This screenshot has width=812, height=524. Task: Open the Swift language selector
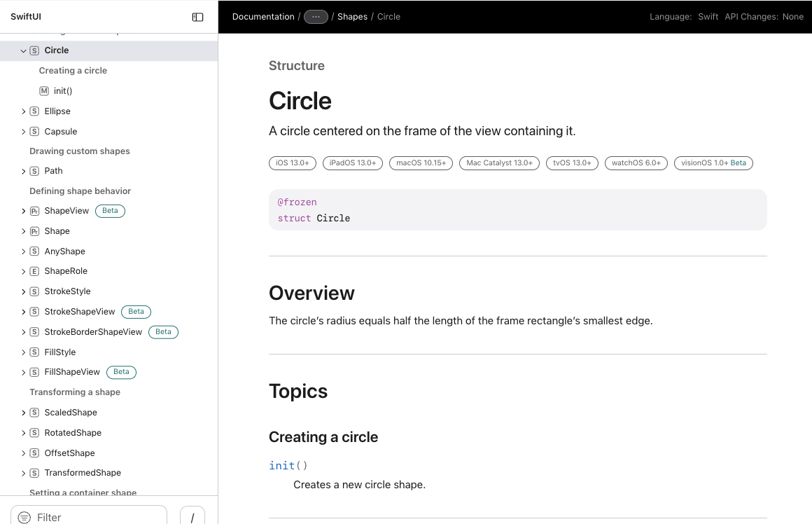[x=708, y=17]
